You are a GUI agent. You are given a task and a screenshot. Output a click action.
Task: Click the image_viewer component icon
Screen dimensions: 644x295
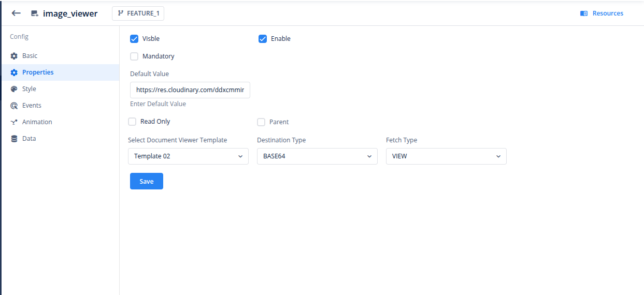click(35, 14)
